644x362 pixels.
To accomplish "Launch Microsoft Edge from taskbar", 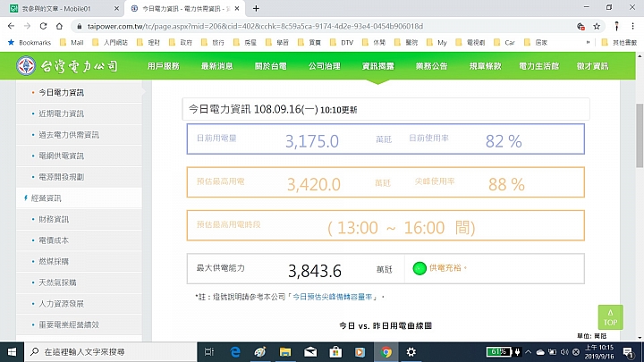I will 235,352.
